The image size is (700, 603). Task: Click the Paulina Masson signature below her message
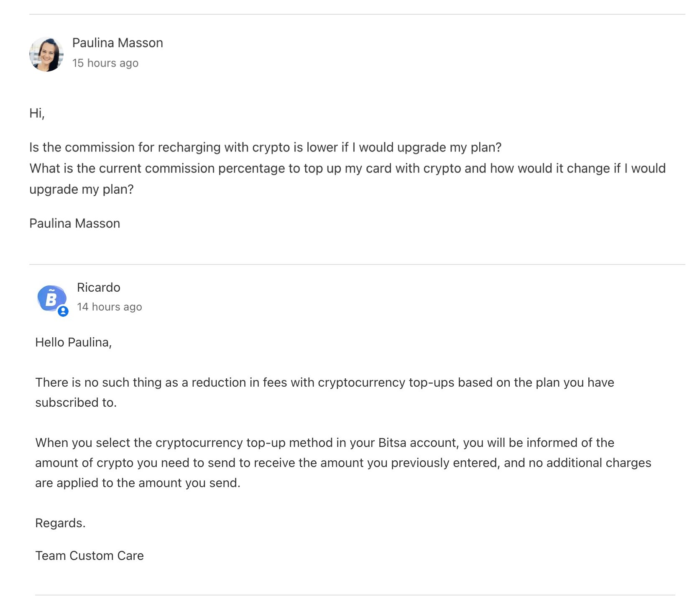coord(75,223)
